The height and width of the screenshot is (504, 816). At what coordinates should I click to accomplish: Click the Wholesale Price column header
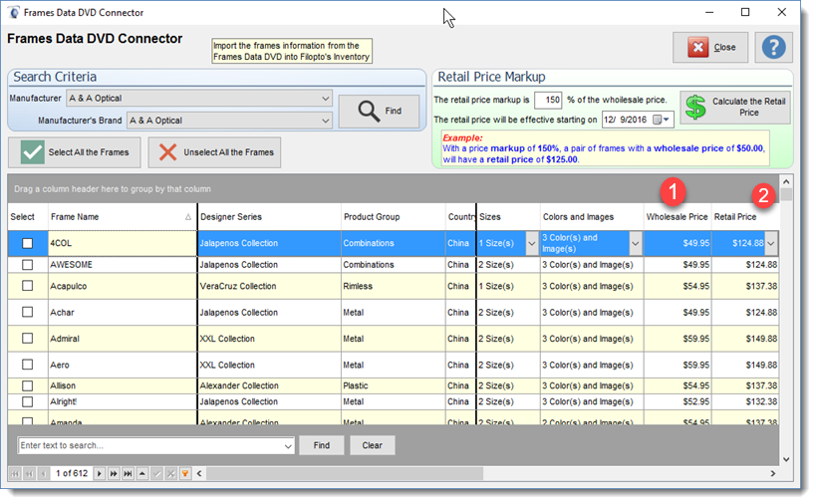[678, 217]
